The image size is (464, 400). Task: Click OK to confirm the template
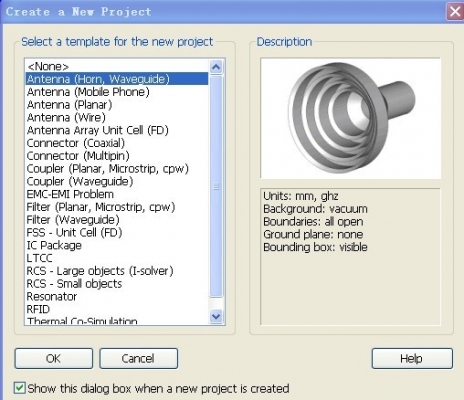[x=54, y=359]
